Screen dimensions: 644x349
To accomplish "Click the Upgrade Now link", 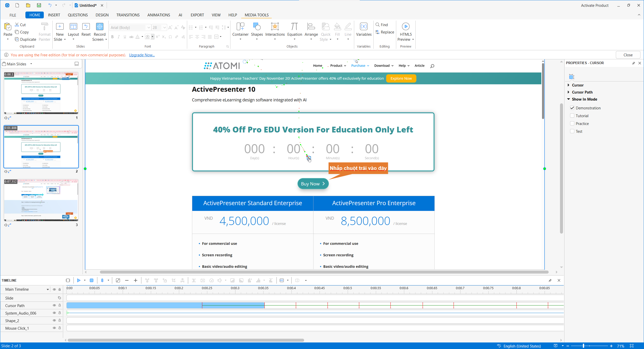I will coord(142,55).
